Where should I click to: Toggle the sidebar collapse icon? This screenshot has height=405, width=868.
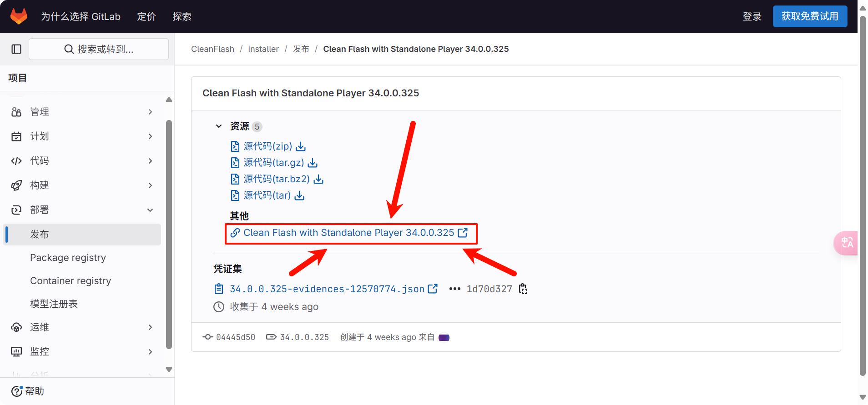point(16,49)
